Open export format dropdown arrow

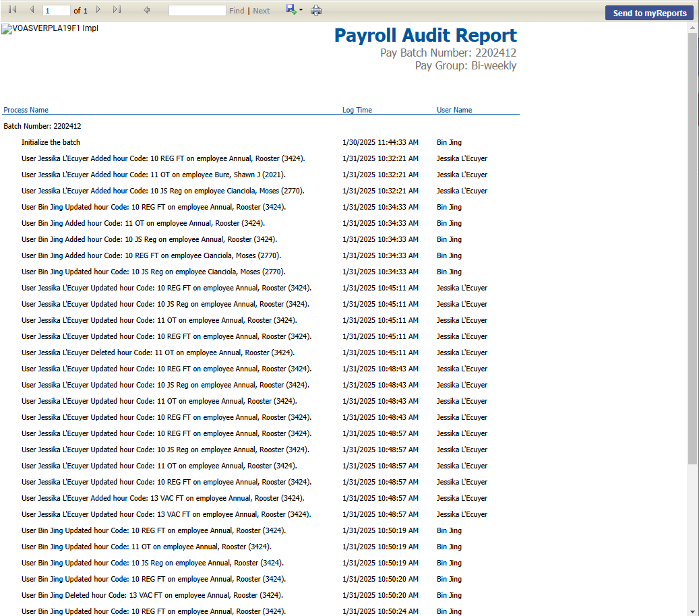pyautogui.click(x=301, y=10)
